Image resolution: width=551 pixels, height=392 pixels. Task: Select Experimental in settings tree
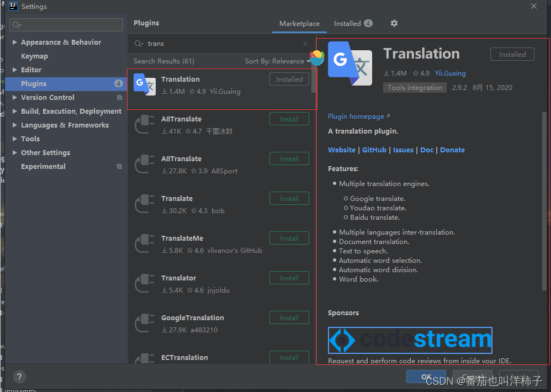(x=43, y=167)
